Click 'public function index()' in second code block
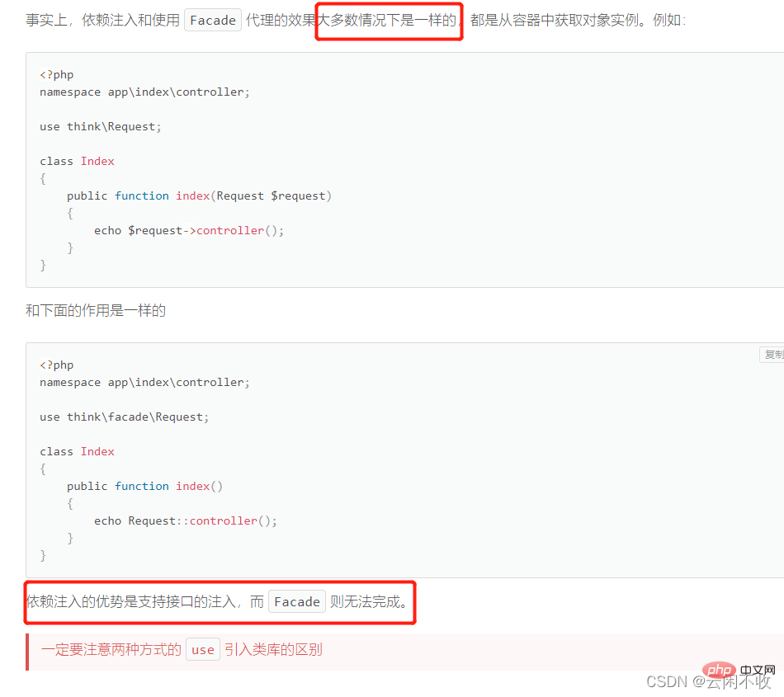 point(145,486)
